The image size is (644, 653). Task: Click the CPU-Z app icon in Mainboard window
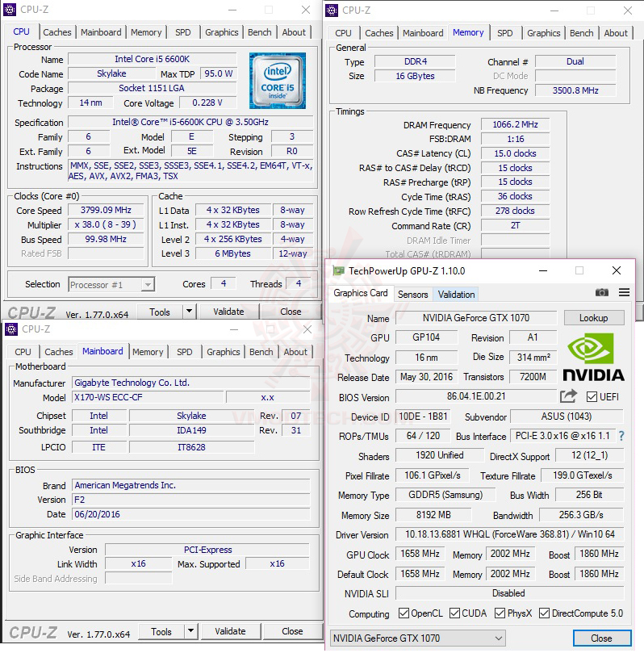point(11,329)
